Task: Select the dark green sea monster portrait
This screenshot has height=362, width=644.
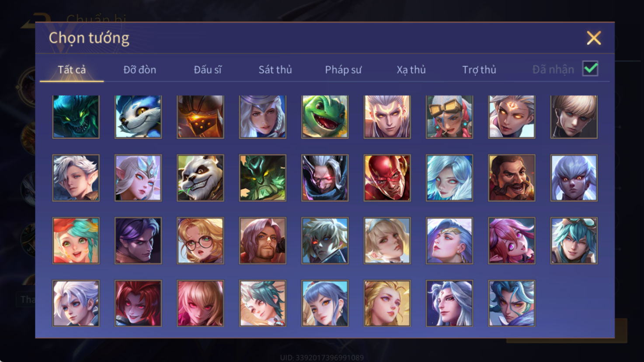Action: (x=76, y=117)
